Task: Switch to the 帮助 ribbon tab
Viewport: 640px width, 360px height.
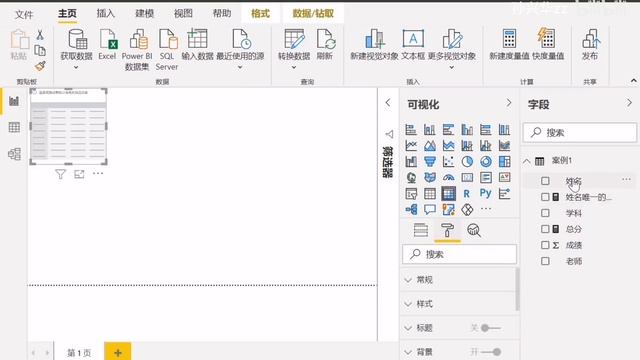Action: coord(222,13)
